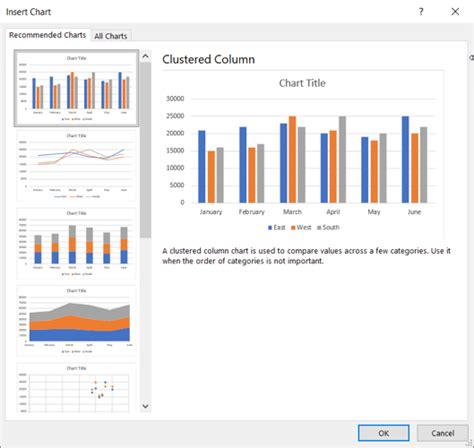
Task: Open the Recommended Charts tab
Action: (x=47, y=35)
